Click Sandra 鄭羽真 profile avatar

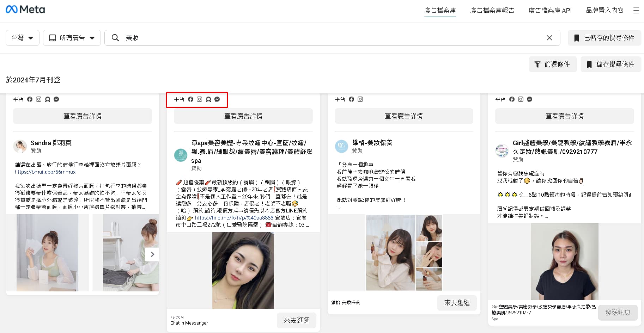20,146
